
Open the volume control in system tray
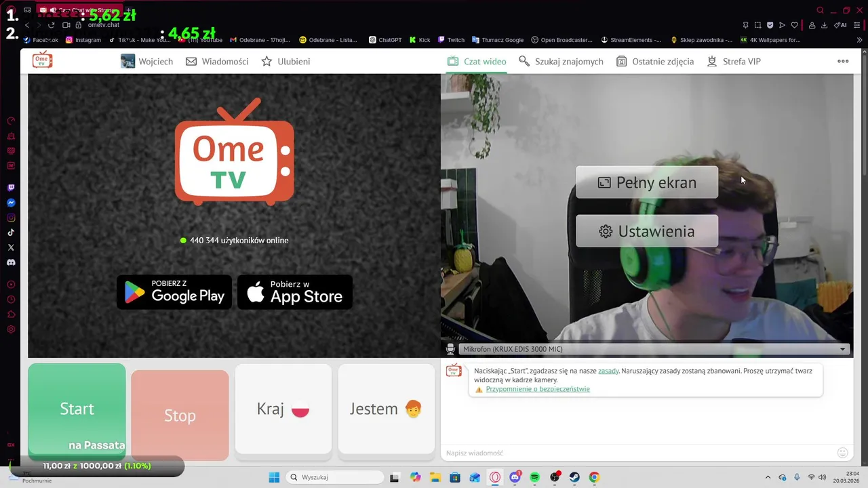pyautogui.click(x=823, y=477)
